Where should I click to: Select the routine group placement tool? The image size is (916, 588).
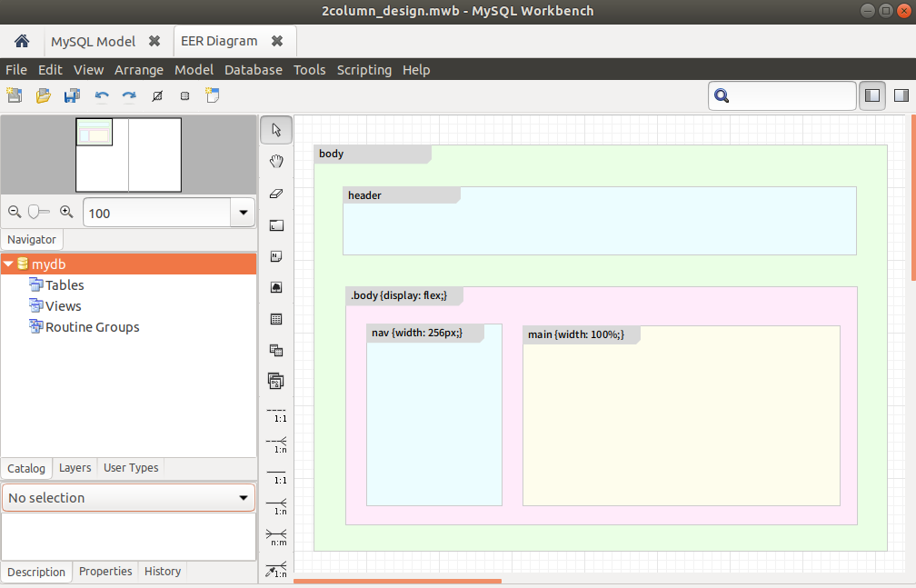tap(276, 381)
